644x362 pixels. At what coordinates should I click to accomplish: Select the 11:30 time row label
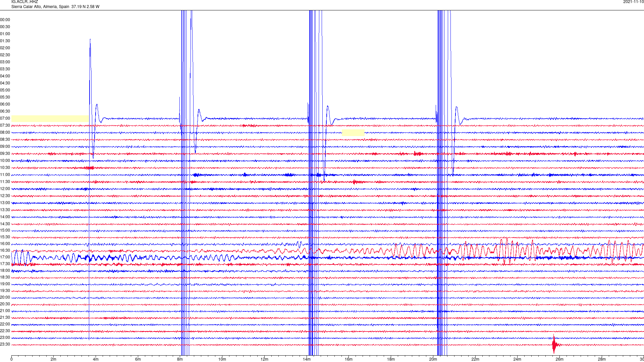[x=5, y=182]
